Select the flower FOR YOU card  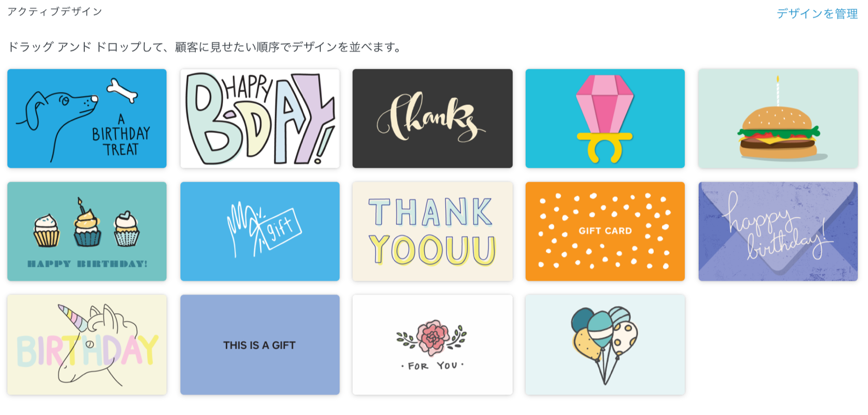(x=433, y=345)
